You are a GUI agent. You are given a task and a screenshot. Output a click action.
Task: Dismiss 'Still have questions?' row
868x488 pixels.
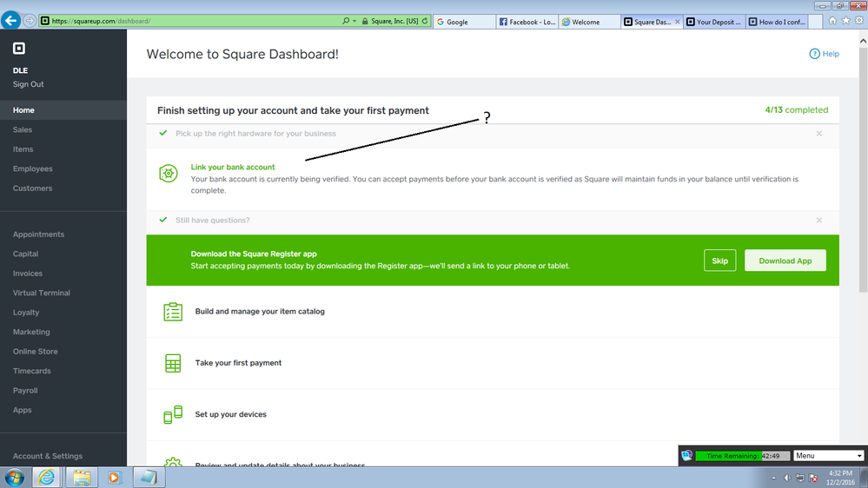tap(818, 221)
